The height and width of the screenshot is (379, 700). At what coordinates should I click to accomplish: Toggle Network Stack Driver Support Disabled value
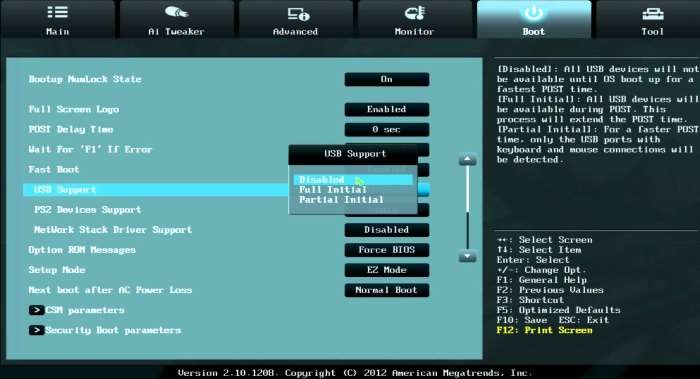tap(387, 230)
